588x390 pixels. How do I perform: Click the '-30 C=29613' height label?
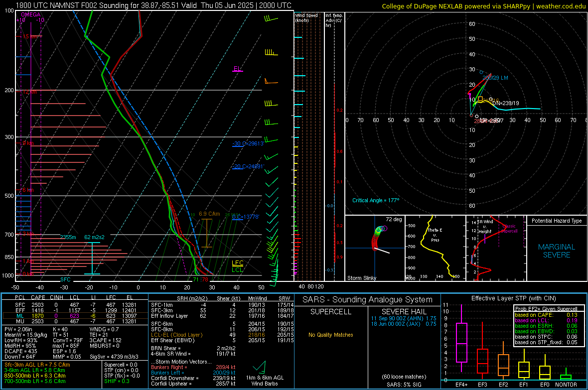pos(248,143)
